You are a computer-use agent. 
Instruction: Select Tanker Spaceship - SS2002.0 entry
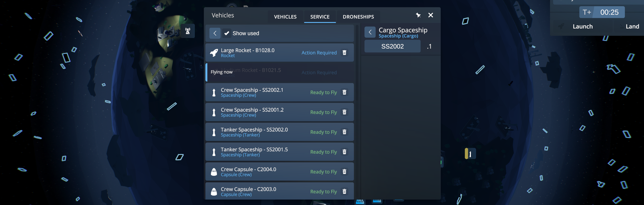click(x=280, y=132)
